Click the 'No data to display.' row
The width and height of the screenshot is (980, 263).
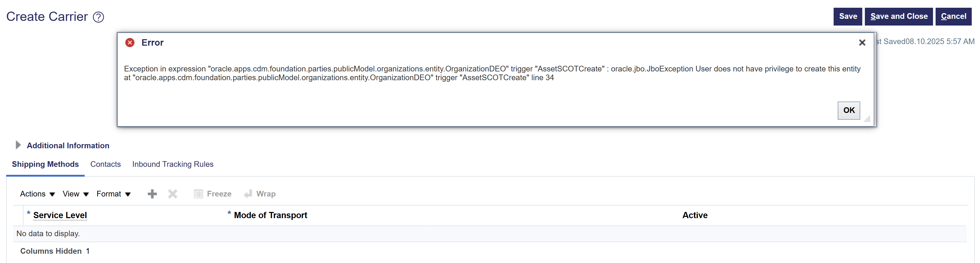coord(490,234)
